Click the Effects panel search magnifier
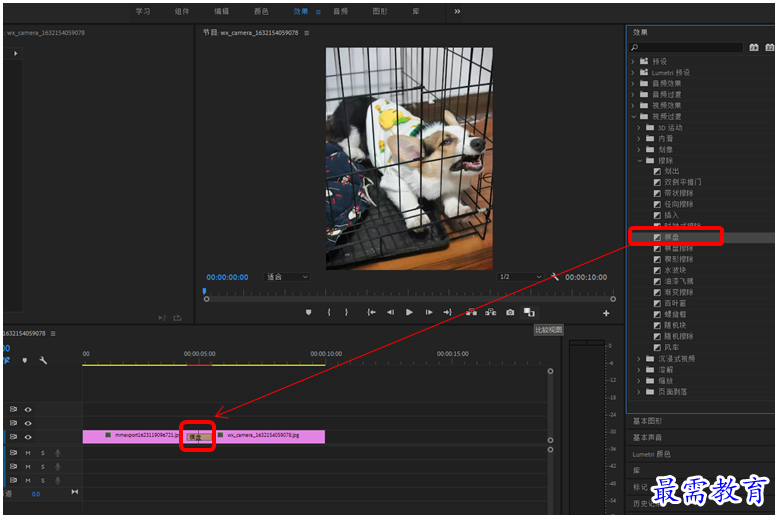The width and height of the screenshot is (775, 522). (635, 47)
